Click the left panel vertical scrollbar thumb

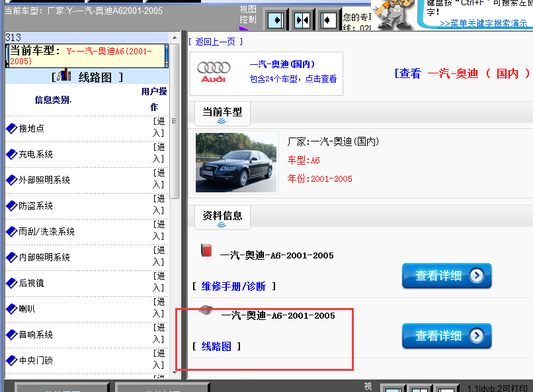(x=175, y=121)
